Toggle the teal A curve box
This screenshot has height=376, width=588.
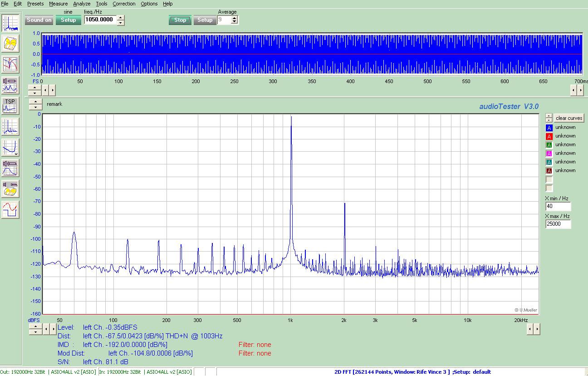tap(549, 162)
